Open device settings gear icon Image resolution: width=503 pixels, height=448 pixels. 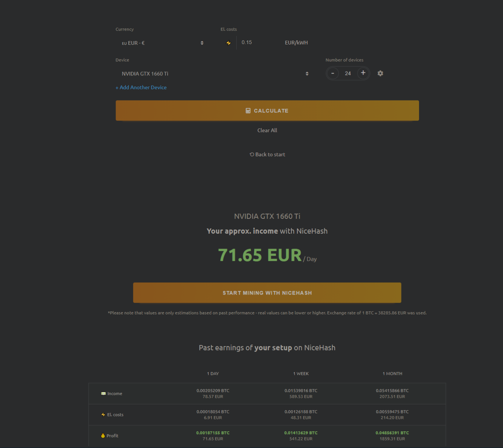(x=380, y=73)
